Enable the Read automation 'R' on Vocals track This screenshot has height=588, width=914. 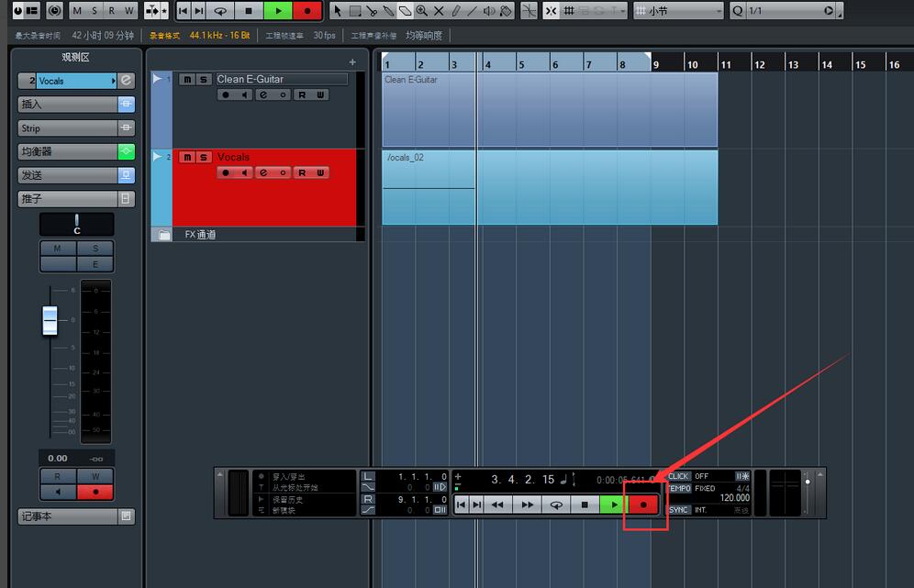[x=302, y=172]
